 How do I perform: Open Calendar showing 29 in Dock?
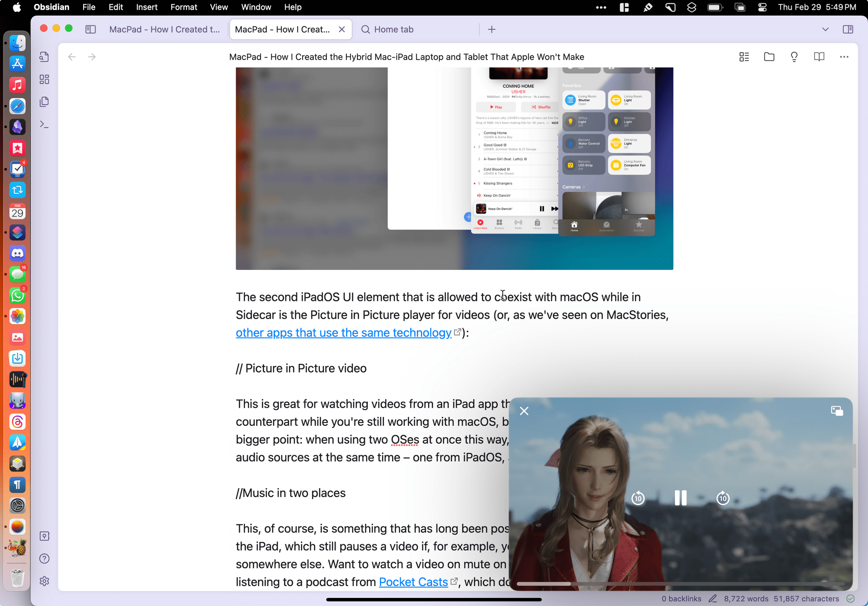[17, 211]
